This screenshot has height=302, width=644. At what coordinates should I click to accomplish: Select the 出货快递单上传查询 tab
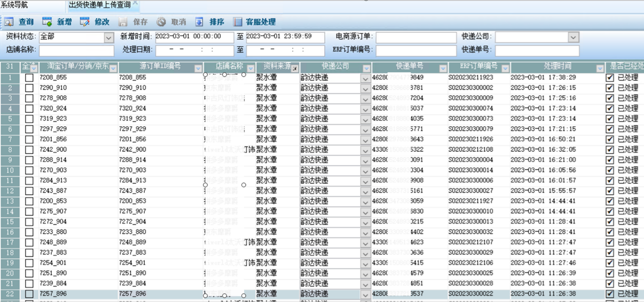100,5
